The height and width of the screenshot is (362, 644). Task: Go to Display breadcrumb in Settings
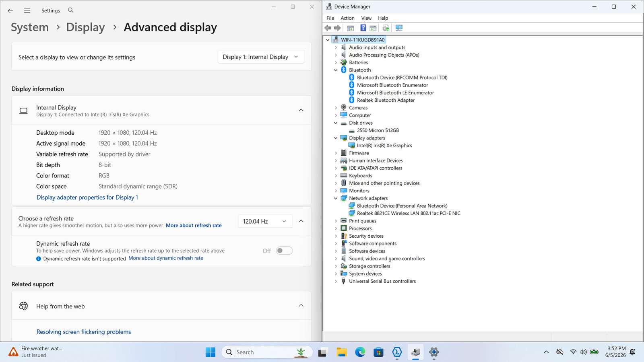85,27
